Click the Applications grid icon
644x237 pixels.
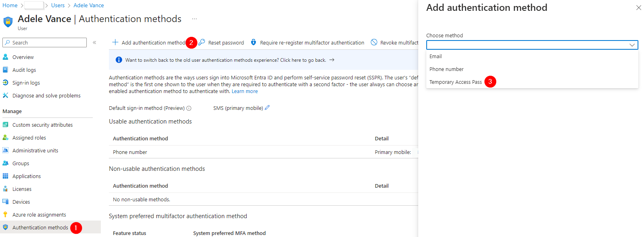5,176
